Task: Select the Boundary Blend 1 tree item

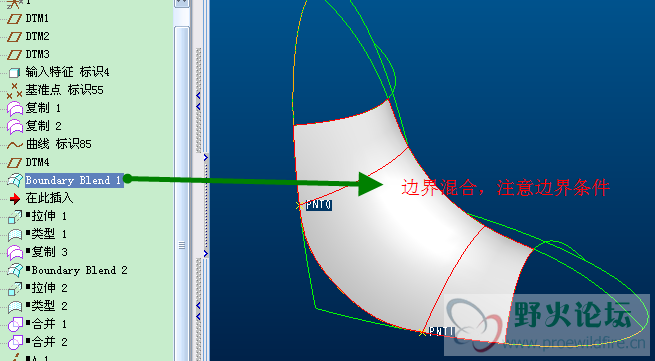Action: (x=74, y=180)
